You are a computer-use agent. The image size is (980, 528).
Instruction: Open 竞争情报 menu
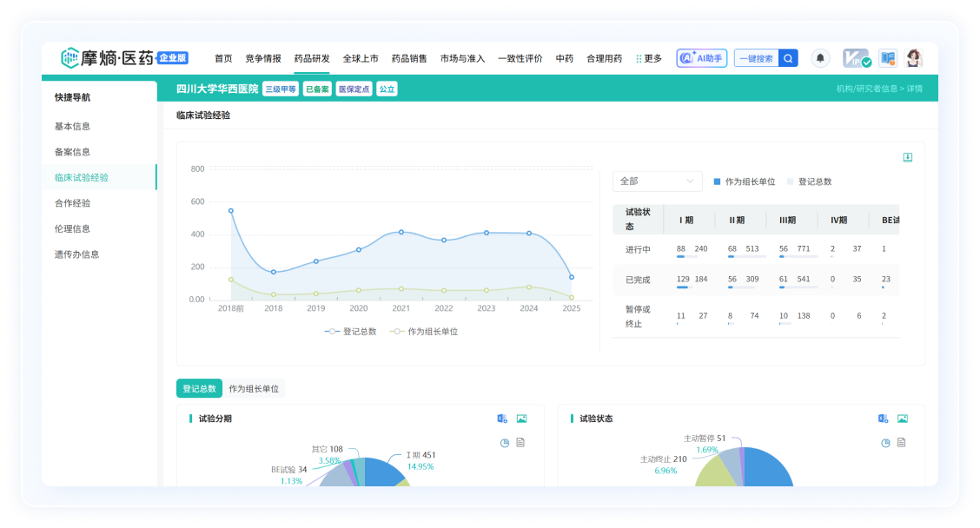tap(262, 58)
